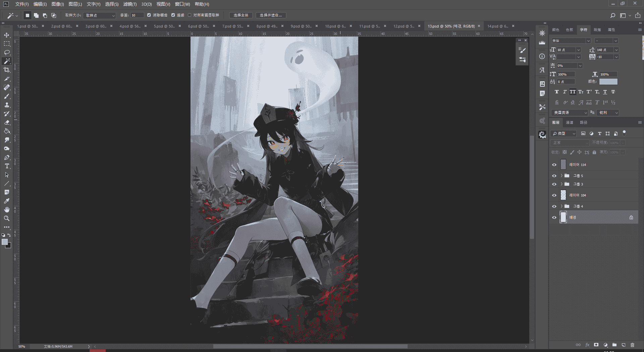Image resolution: width=644 pixels, height=352 pixels.
Task: Click the 容差 tolerance input field
Action: coord(137,15)
